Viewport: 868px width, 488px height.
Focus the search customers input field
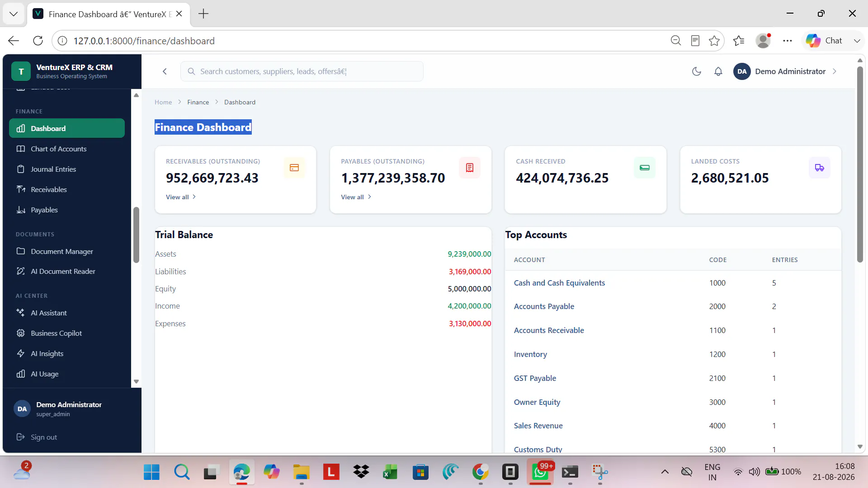pyautogui.click(x=302, y=71)
